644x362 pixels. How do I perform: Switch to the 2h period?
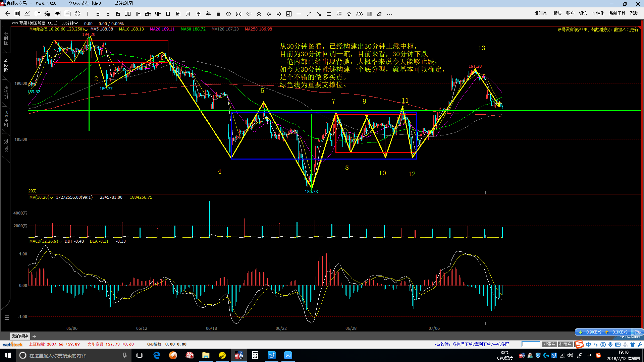coord(148,14)
